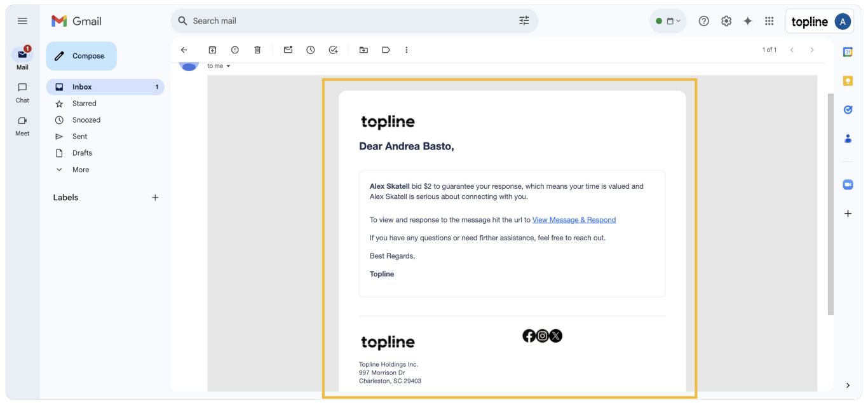This screenshot has height=403, width=868.
Task: Select the Inbox folder
Action: point(105,87)
